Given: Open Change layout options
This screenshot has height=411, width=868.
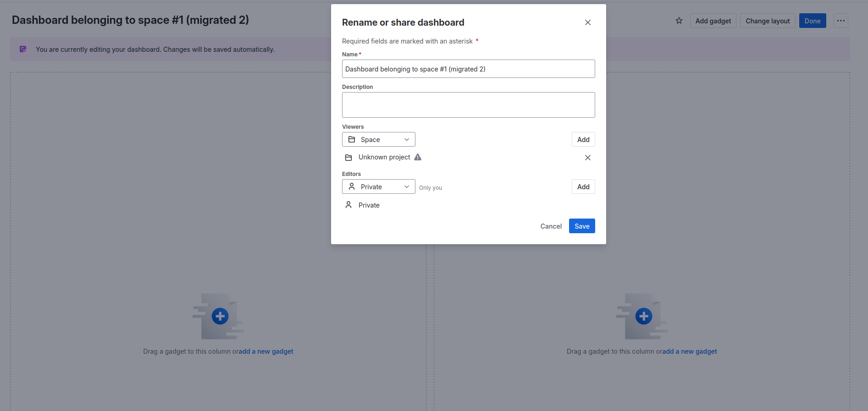Looking at the screenshot, I should pos(767,21).
